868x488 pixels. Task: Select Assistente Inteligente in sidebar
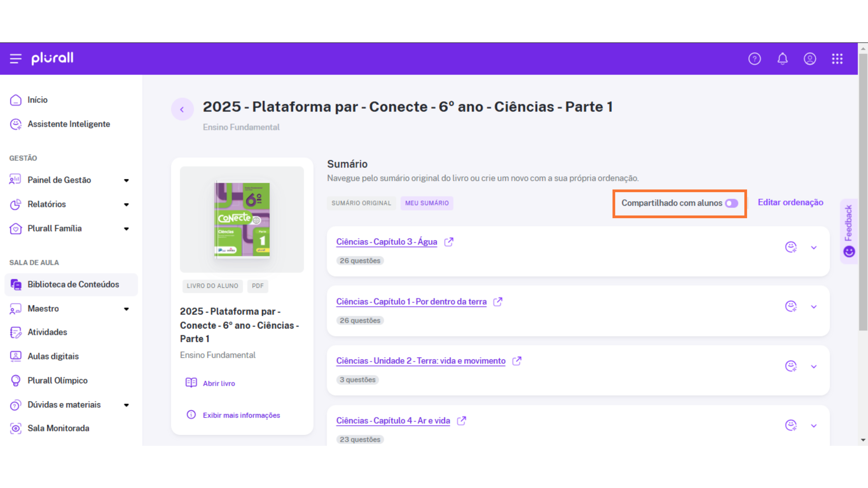(x=69, y=124)
